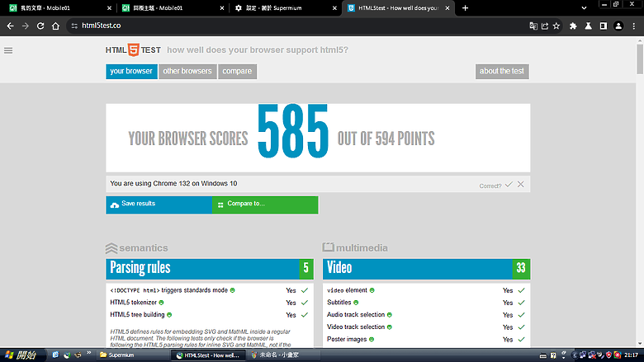
Task: Close the first Mobile01 tab
Action: 109,7
